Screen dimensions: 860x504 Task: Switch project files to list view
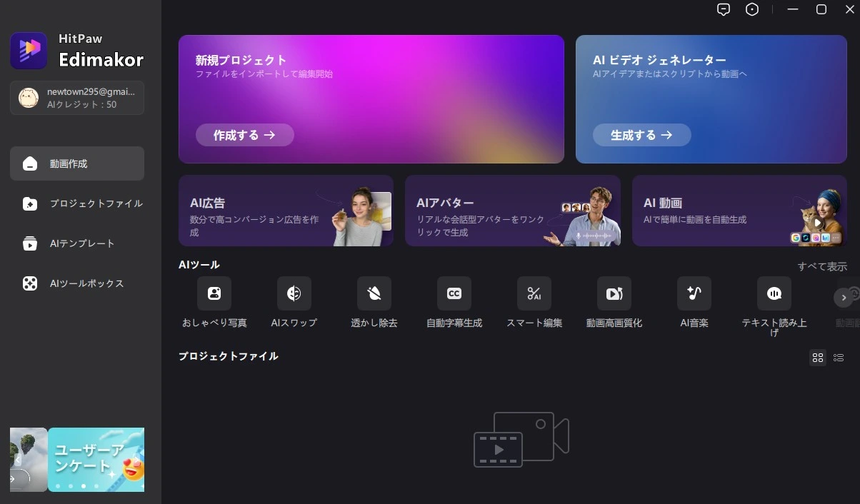839,358
